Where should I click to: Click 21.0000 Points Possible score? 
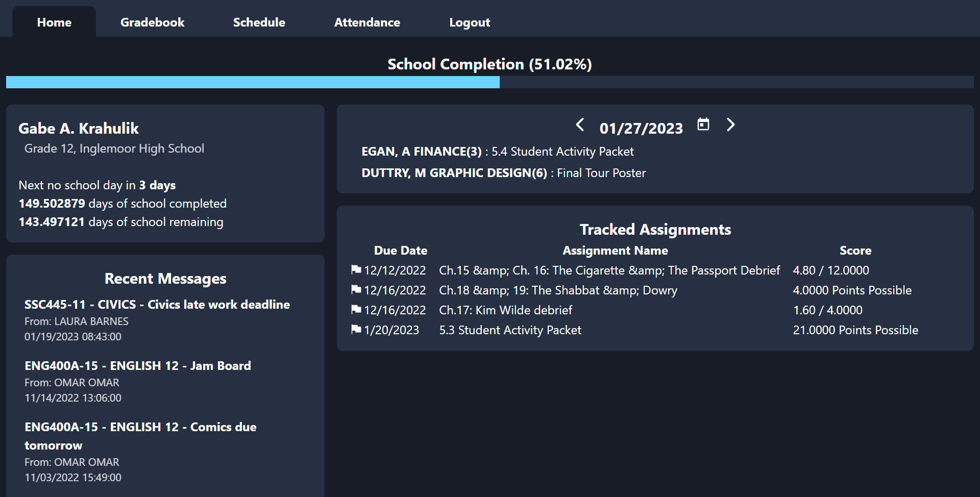click(x=855, y=330)
